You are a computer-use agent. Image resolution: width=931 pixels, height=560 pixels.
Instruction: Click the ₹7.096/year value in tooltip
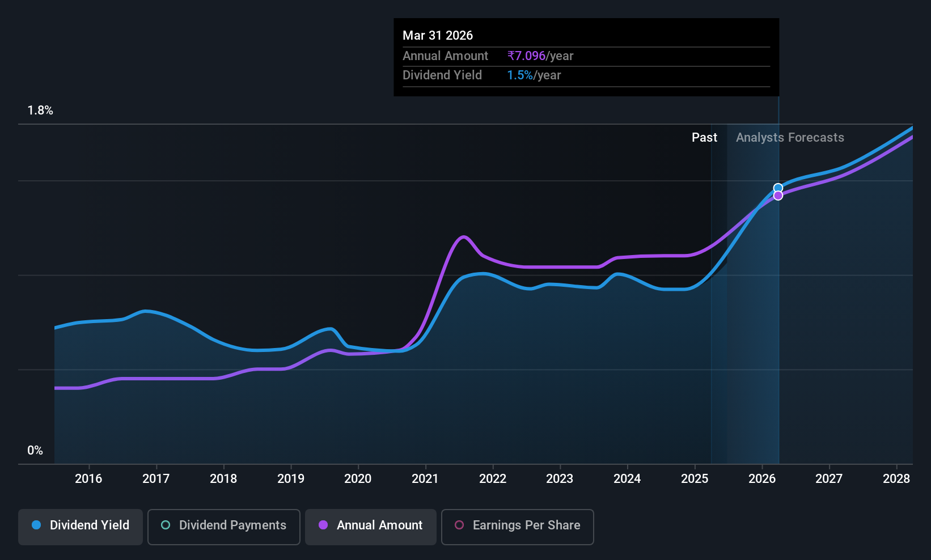(540, 56)
